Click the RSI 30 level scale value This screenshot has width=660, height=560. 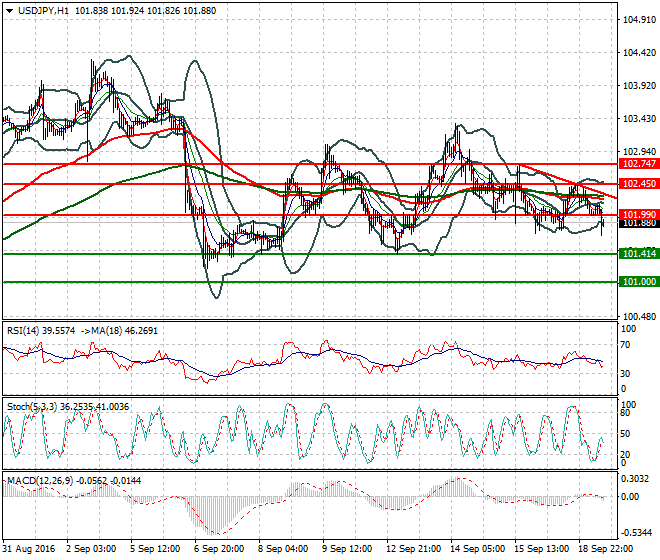pyautogui.click(x=625, y=374)
